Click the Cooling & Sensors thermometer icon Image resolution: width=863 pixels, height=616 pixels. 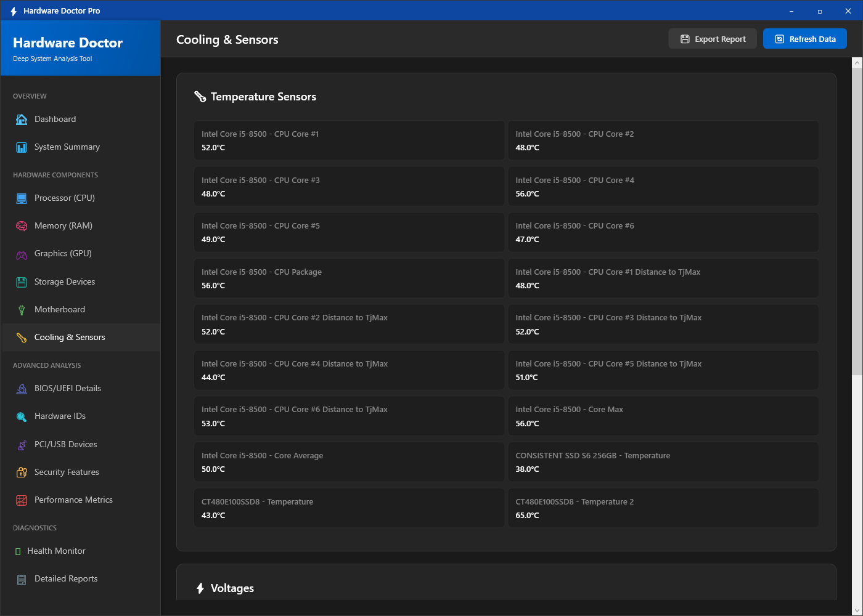tap(22, 338)
